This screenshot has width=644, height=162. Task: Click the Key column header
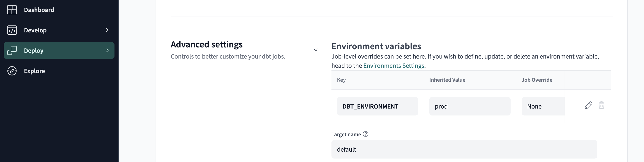tap(341, 80)
